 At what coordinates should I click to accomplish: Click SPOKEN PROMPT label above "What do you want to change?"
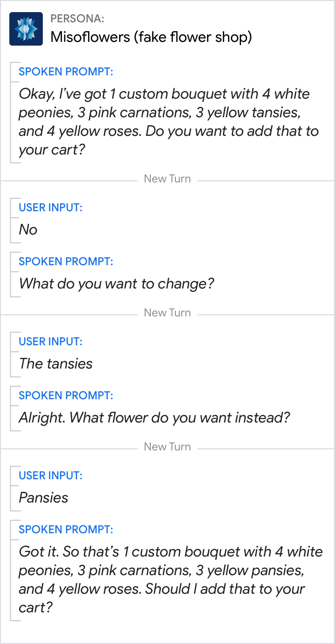click(x=66, y=262)
